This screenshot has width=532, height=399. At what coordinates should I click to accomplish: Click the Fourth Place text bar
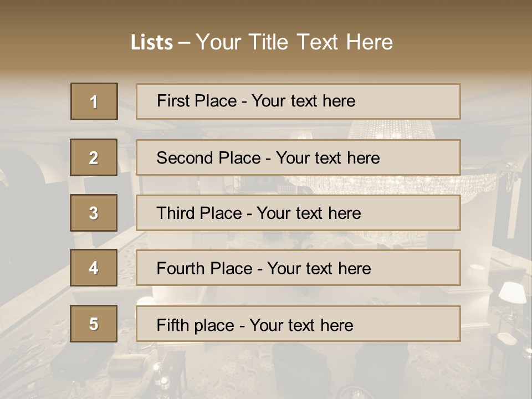point(298,268)
